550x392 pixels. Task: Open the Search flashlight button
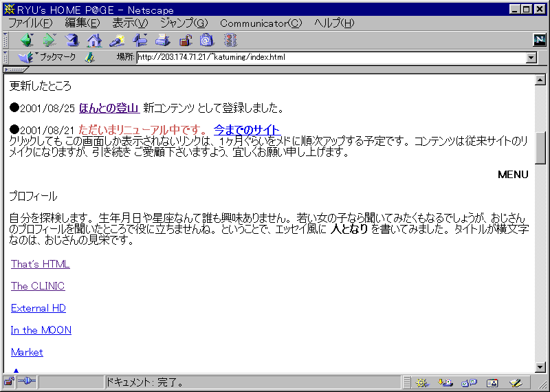pos(117,41)
